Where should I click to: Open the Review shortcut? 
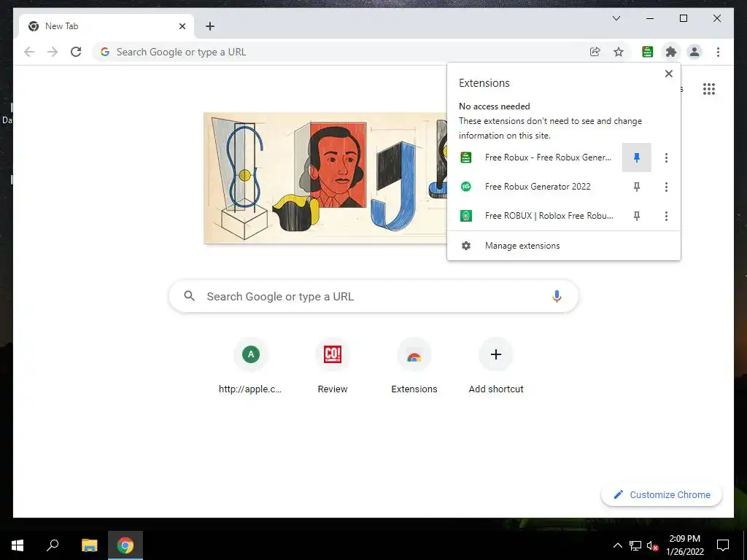pyautogui.click(x=333, y=367)
